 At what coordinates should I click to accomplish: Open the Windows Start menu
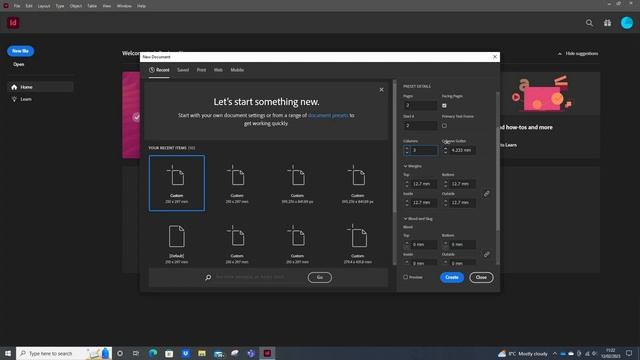(7, 353)
